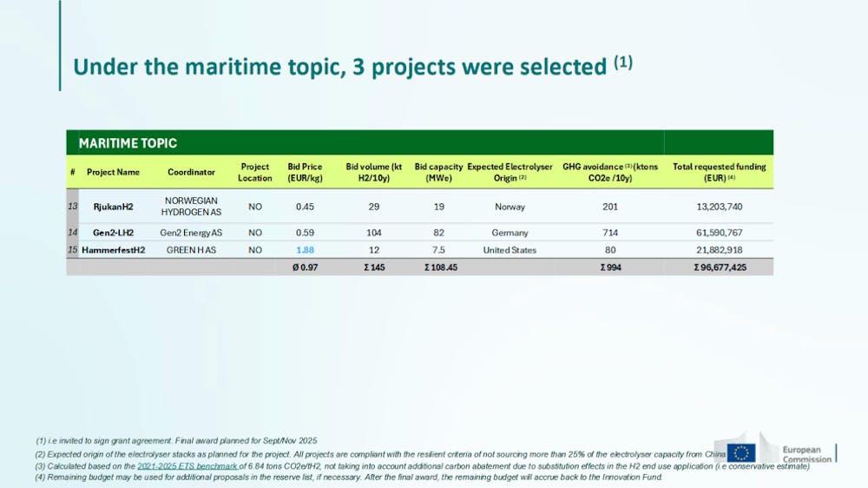868x488 pixels.
Task: Click the average bid price Ø 0.97
Action: pyautogui.click(x=305, y=267)
